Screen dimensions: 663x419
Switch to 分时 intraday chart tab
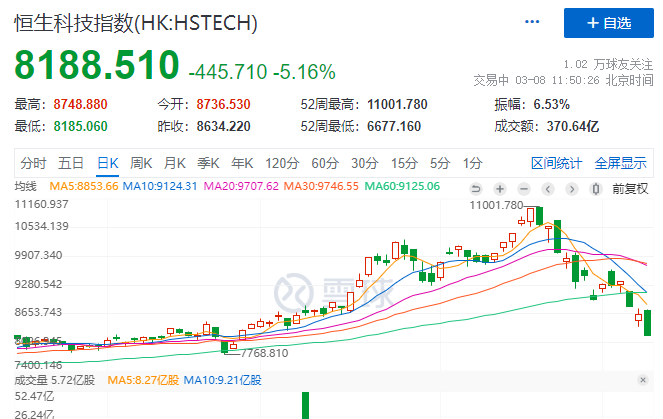point(33,163)
